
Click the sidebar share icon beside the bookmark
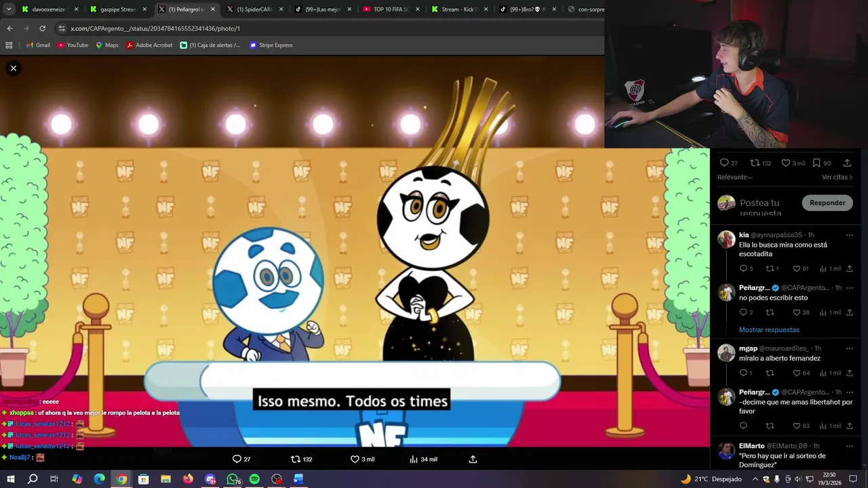(x=847, y=163)
